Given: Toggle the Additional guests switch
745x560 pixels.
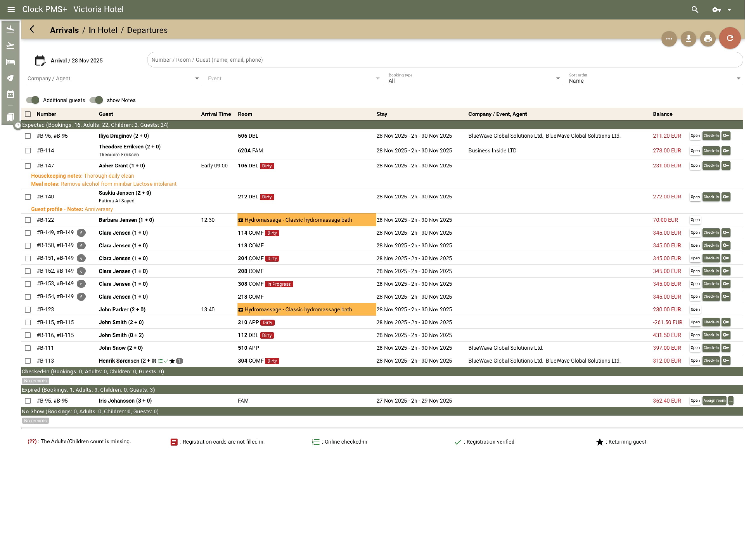Looking at the screenshot, I should [33, 100].
